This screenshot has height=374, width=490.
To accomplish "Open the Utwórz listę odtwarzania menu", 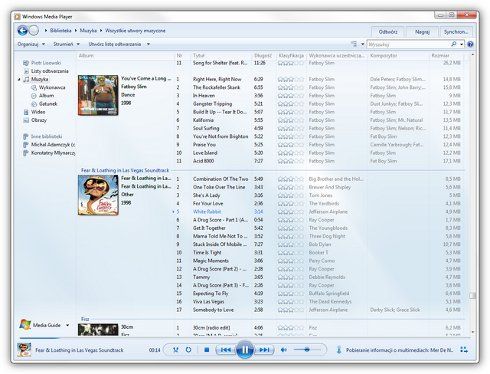I will tap(115, 44).
